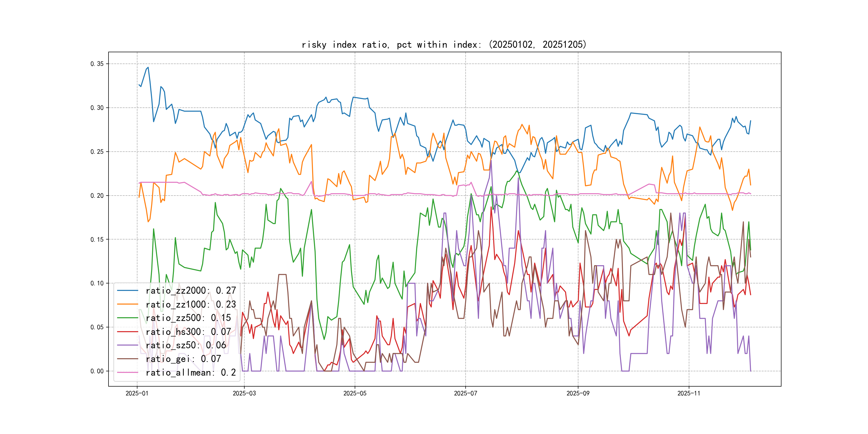Image resolution: width=868 pixels, height=434 pixels.
Task: Click the green ratio_zz500 legend line swatch
Action: [x=127, y=318]
